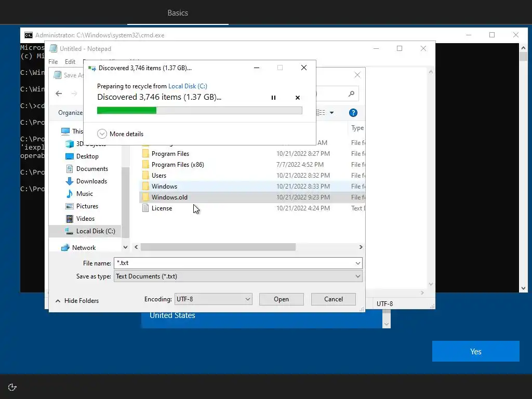Click the Local Disk (C:) link in recycle dialog
The height and width of the screenshot is (399, 532).
(x=188, y=86)
